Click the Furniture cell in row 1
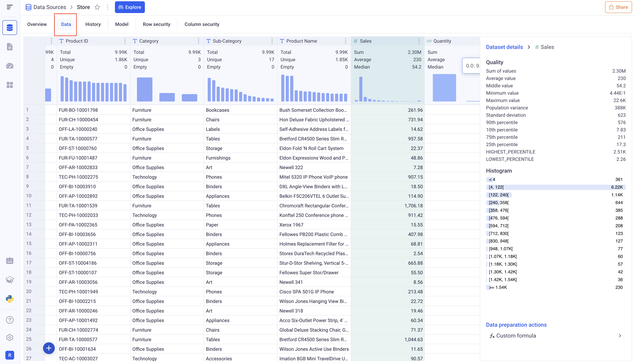This screenshot has width=635, height=364. pos(142,110)
